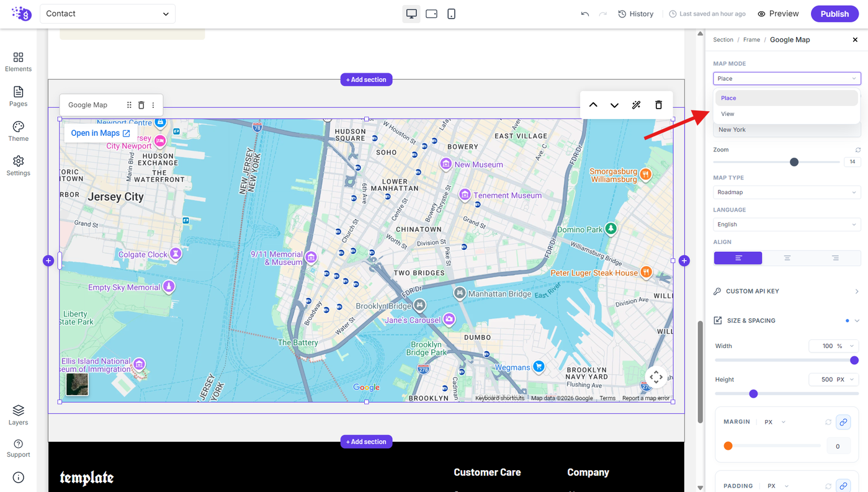Open in Maps link
Screen dimensions: 868x492
[101, 133]
